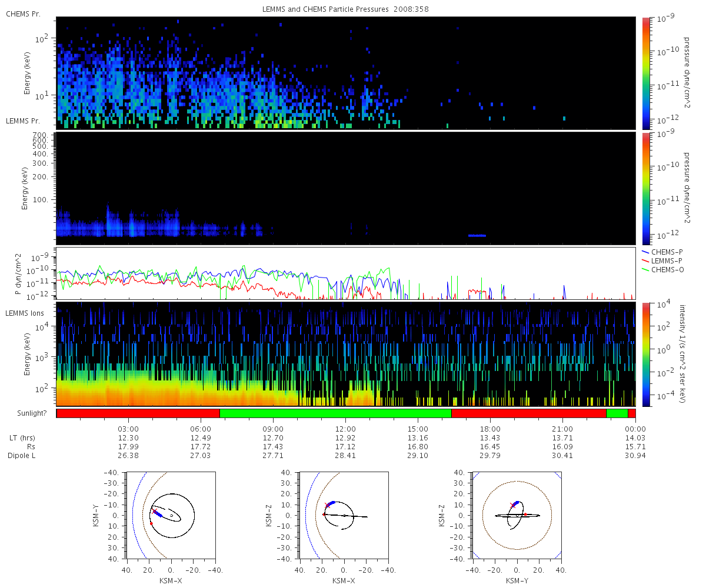Click the first red Sunlight bar segment
Viewport: 706px width, 588px height.
[138, 413]
